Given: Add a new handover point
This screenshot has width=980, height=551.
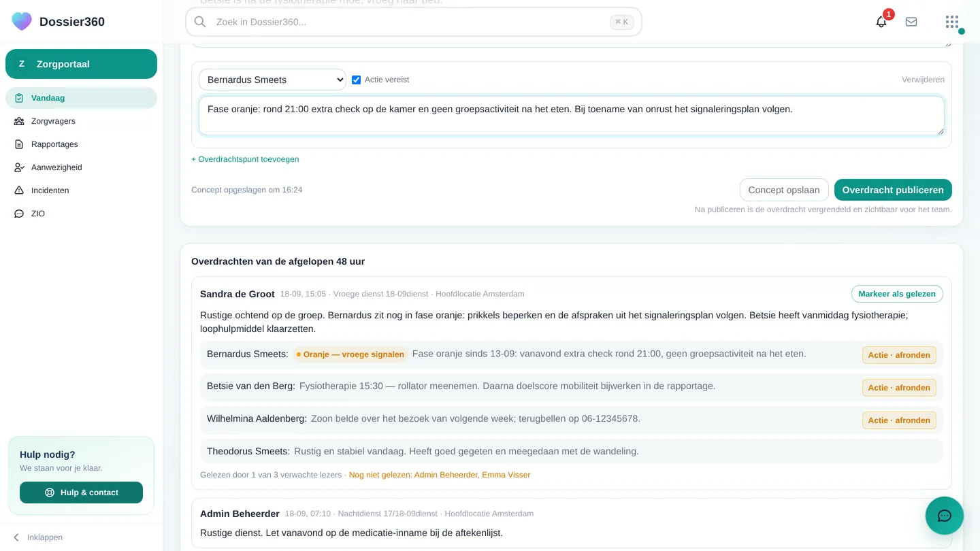Looking at the screenshot, I should point(245,159).
